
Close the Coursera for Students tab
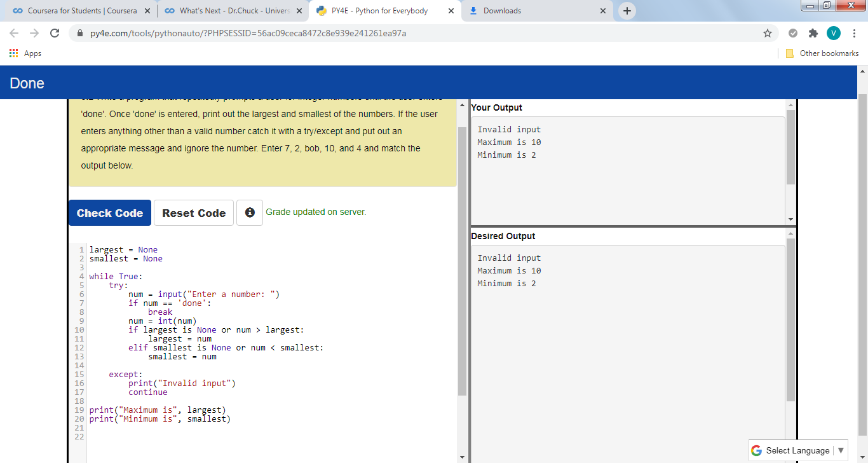(x=147, y=11)
